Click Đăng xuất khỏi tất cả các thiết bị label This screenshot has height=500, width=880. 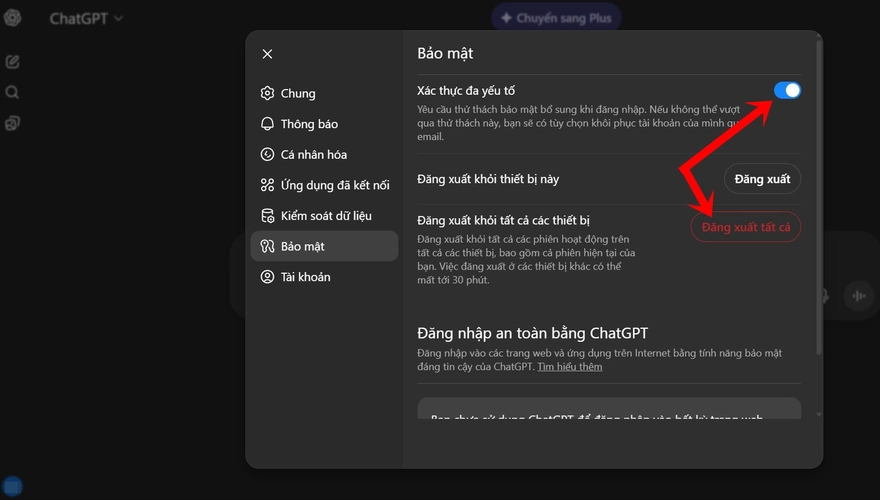coord(503,221)
